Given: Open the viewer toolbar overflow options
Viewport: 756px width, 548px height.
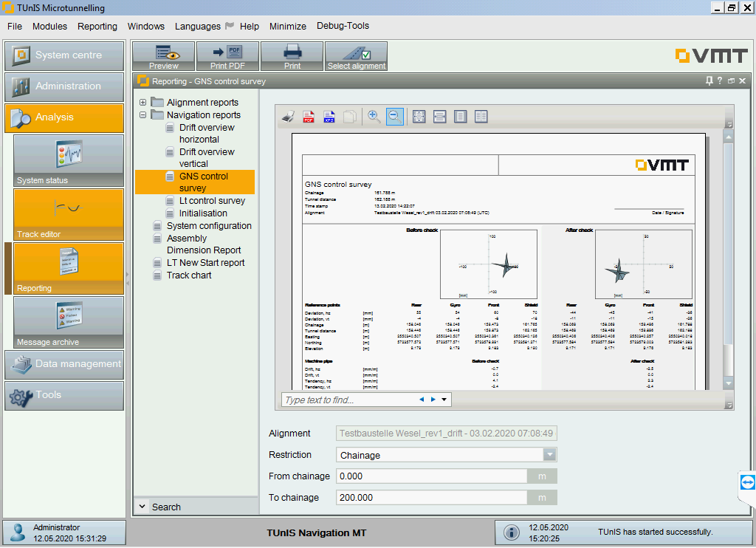Looking at the screenshot, I should [729, 124].
